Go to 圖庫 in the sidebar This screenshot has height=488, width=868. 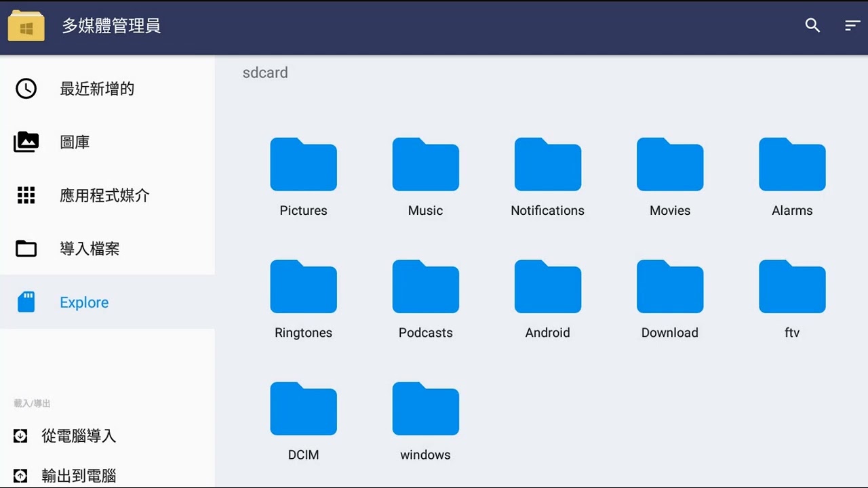click(x=107, y=142)
